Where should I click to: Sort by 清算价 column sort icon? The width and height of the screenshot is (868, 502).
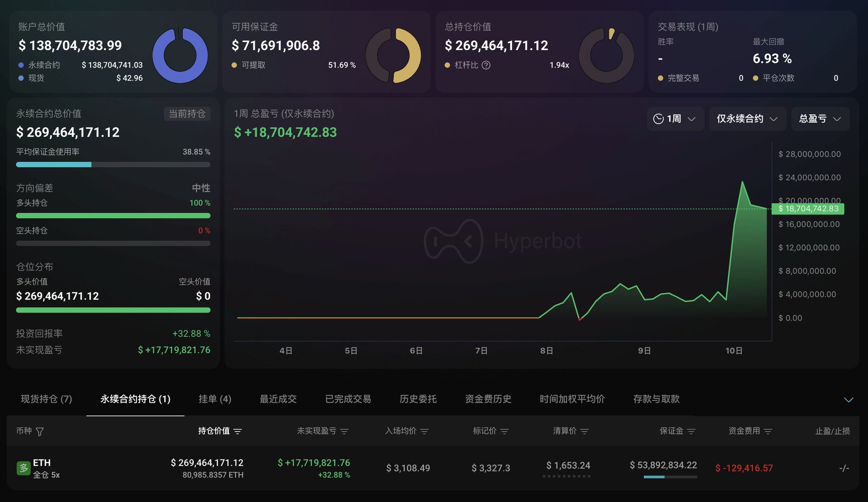pos(584,431)
